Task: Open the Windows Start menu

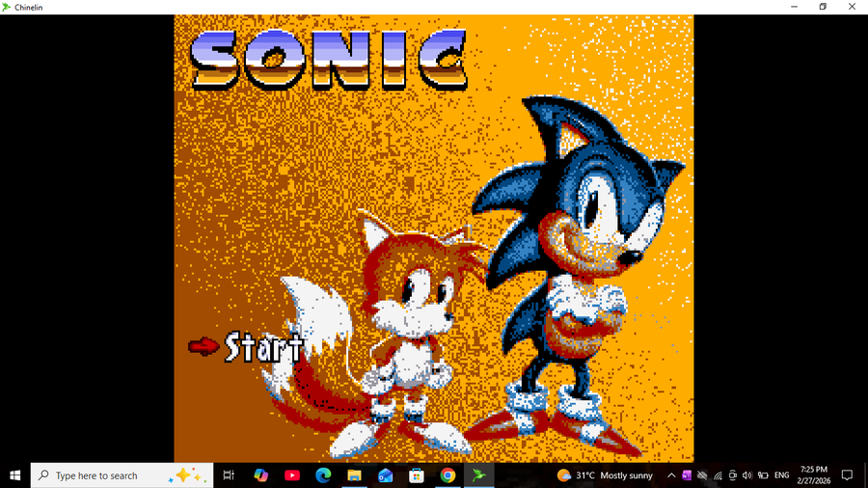Action: pos(14,475)
